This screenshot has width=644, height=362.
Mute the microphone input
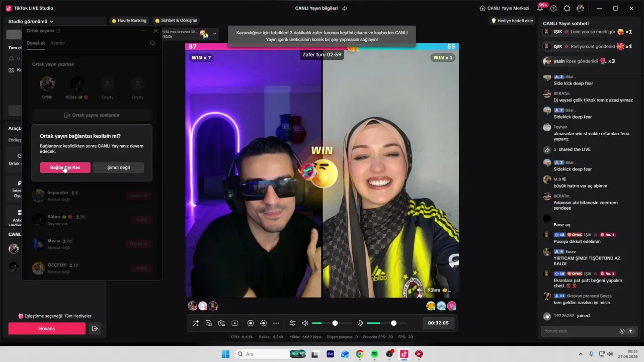click(360, 323)
